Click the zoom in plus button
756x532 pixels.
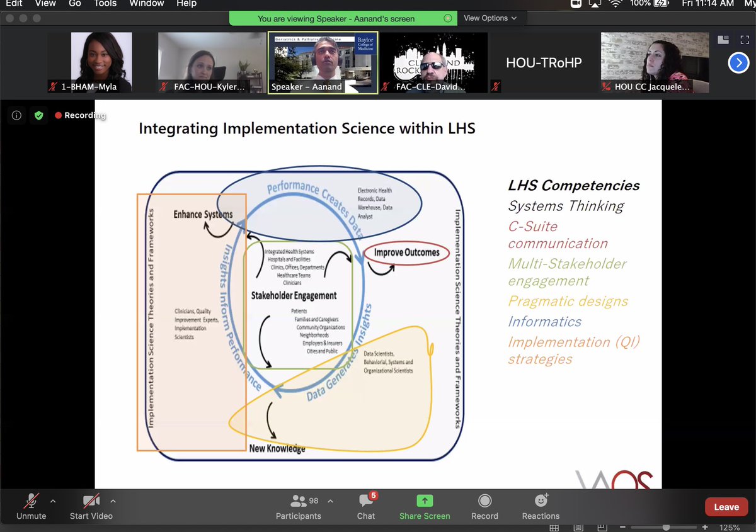(x=705, y=527)
